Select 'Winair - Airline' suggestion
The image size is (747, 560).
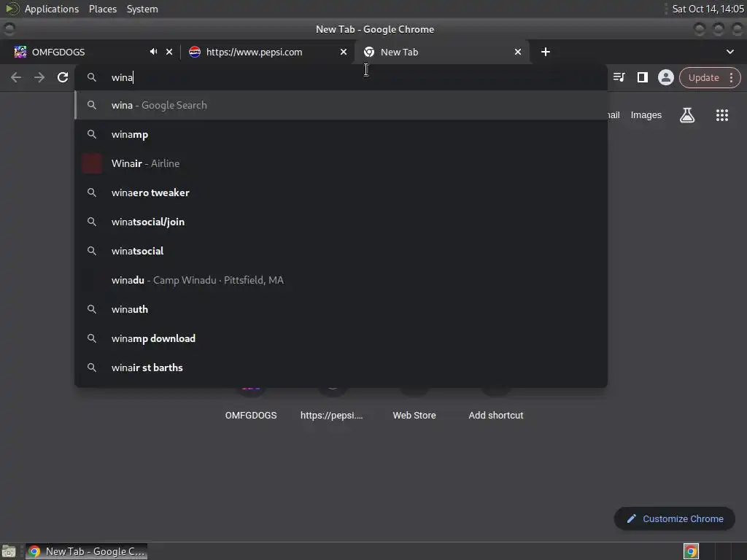[x=341, y=163]
